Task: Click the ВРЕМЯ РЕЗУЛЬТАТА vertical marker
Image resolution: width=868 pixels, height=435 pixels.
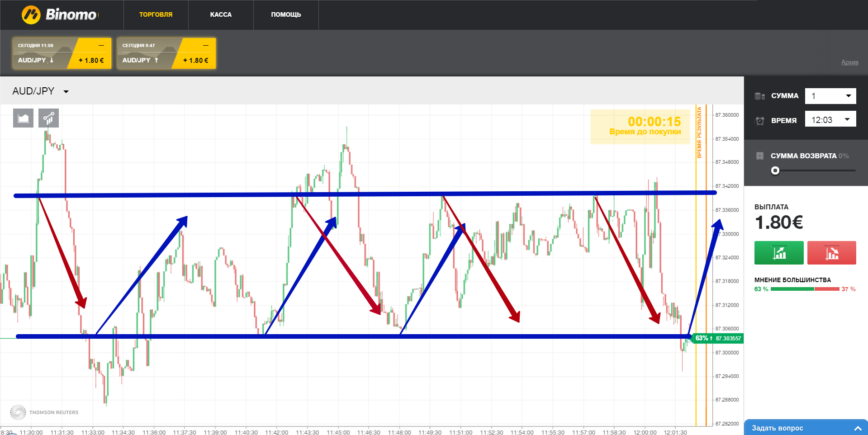Action: click(x=699, y=132)
